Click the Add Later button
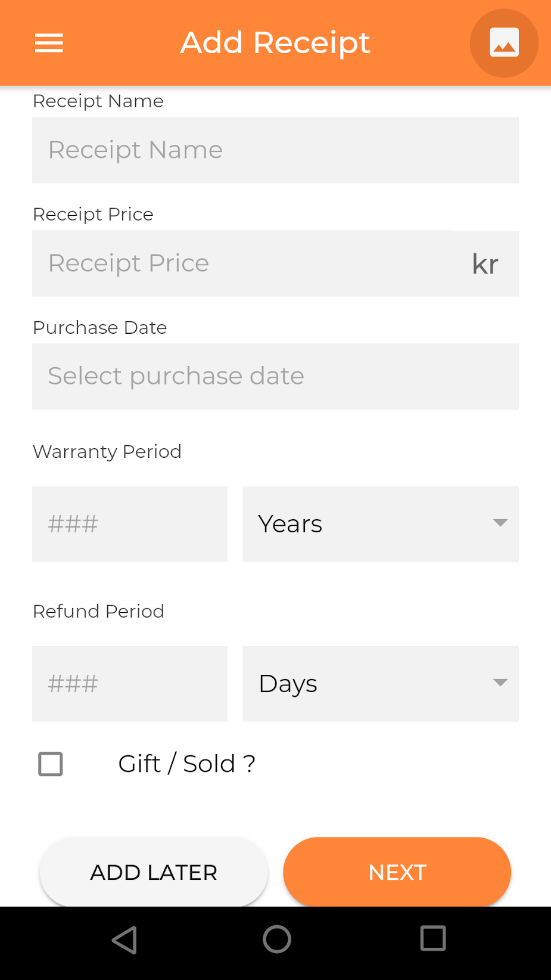This screenshot has width=551, height=980. (x=154, y=872)
